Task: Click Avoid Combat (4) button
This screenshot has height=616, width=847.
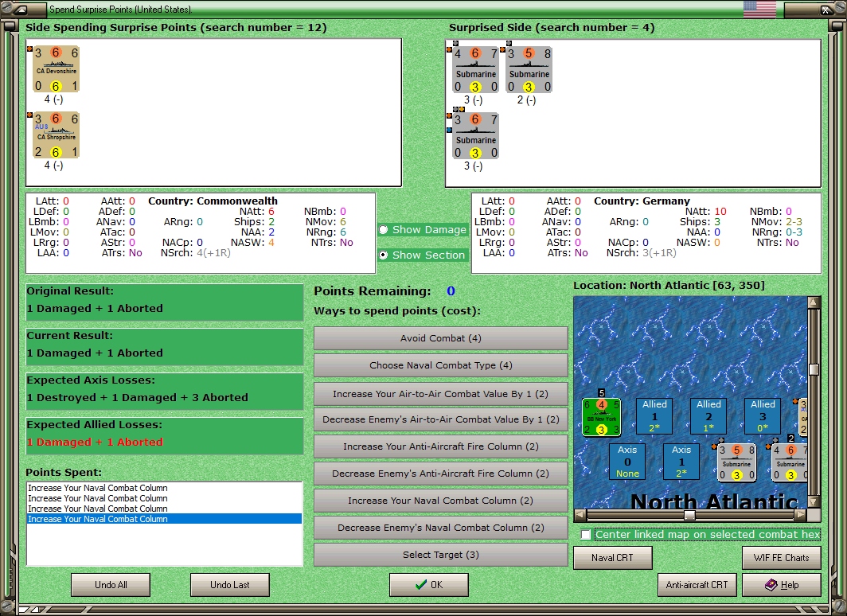Action: tap(441, 338)
